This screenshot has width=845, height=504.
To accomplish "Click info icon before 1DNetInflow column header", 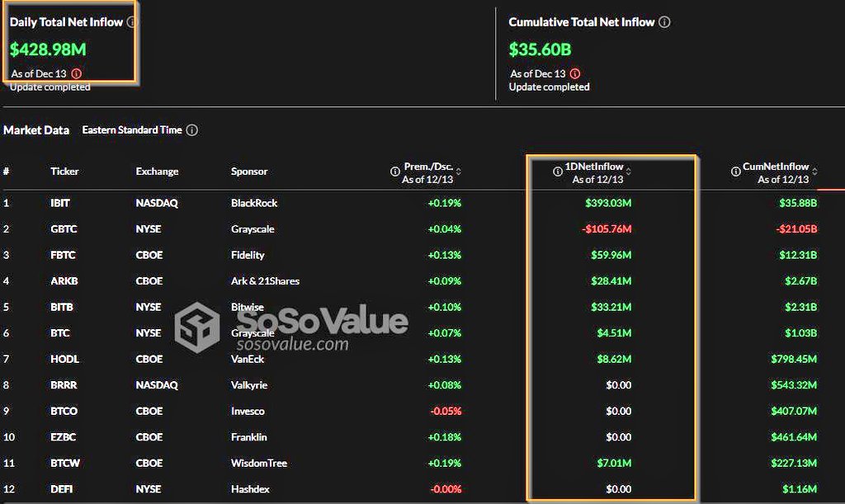I will tap(558, 172).
